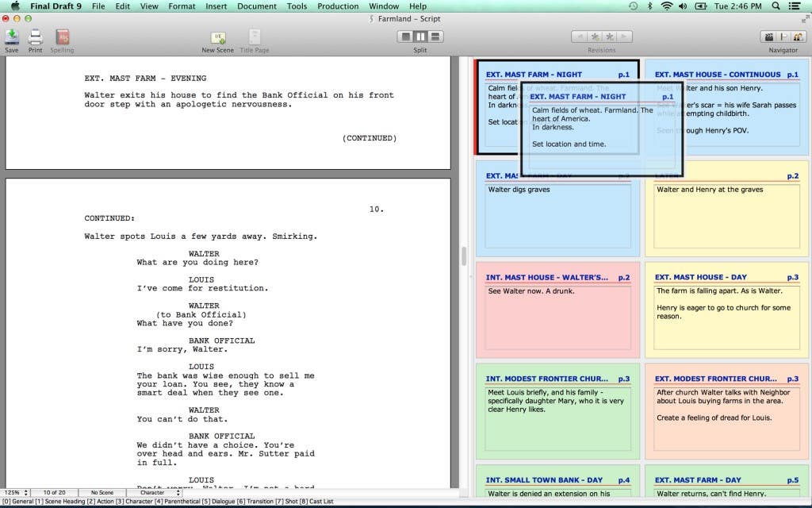Select the single-panel Split view button
This screenshot has height=508, width=812.
(405, 37)
